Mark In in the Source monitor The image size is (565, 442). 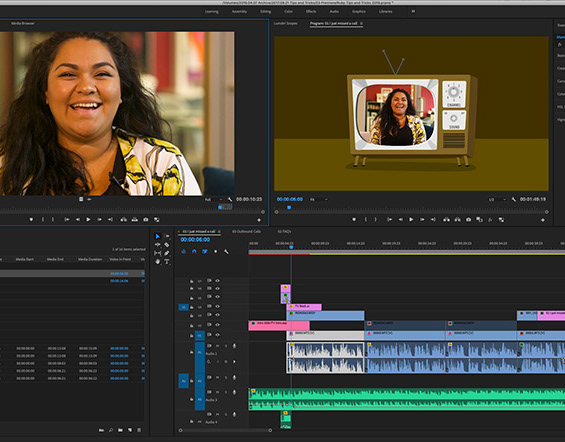point(43,219)
